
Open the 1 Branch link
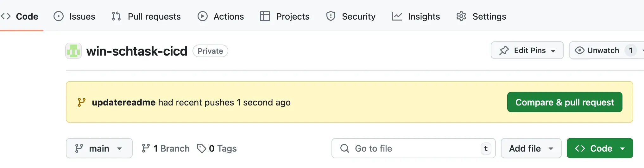[166, 148]
